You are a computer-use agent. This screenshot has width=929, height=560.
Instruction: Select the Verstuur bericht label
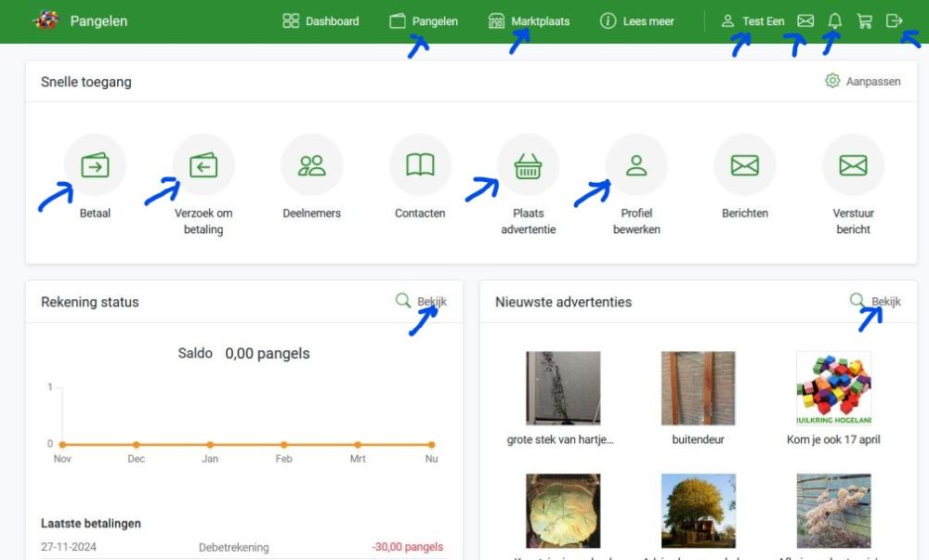click(x=853, y=221)
